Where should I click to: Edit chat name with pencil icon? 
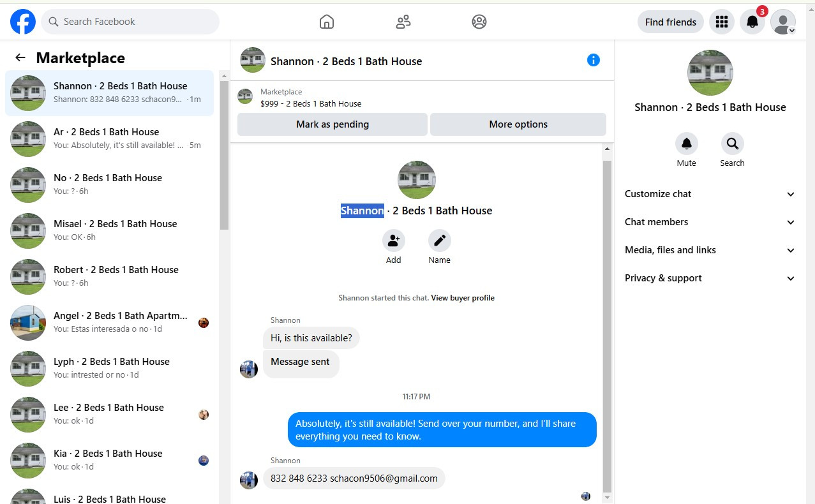[x=440, y=241]
